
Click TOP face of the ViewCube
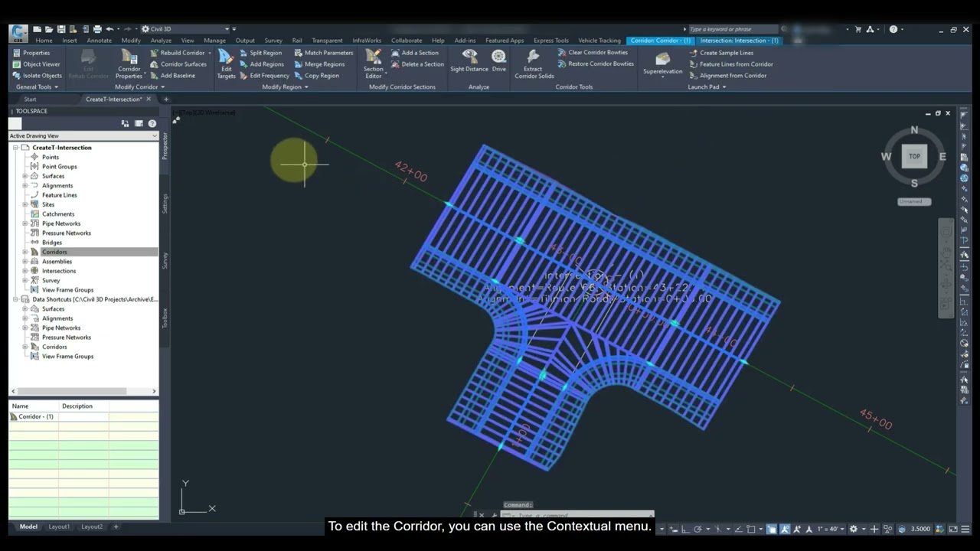click(x=914, y=156)
